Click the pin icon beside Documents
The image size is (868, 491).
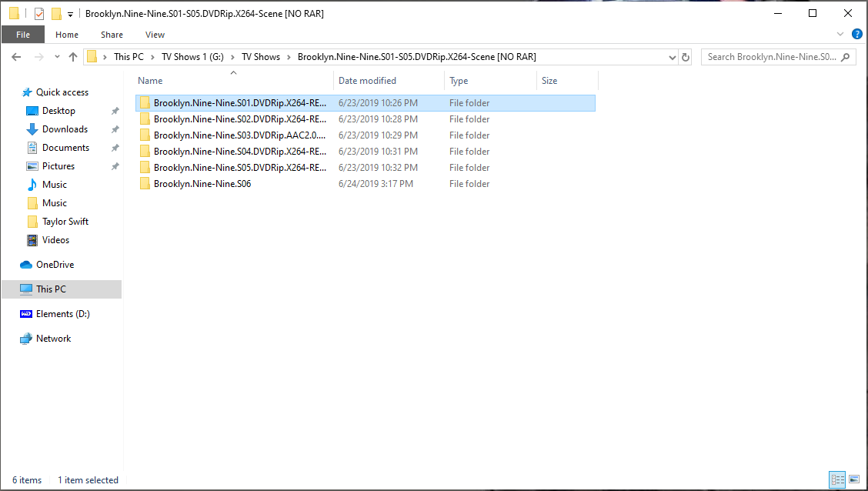point(115,149)
